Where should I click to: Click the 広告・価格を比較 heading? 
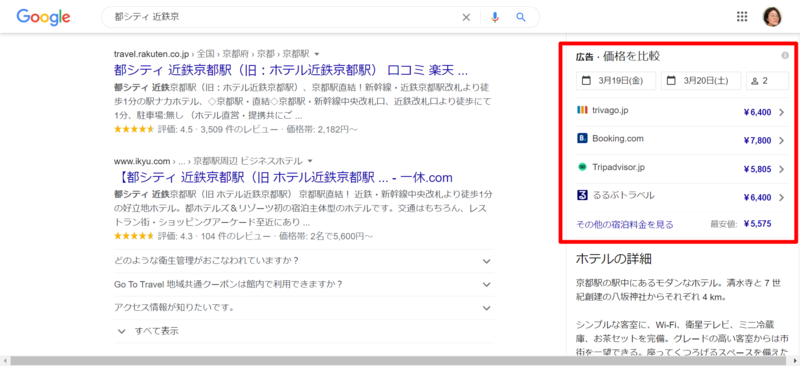(x=618, y=56)
